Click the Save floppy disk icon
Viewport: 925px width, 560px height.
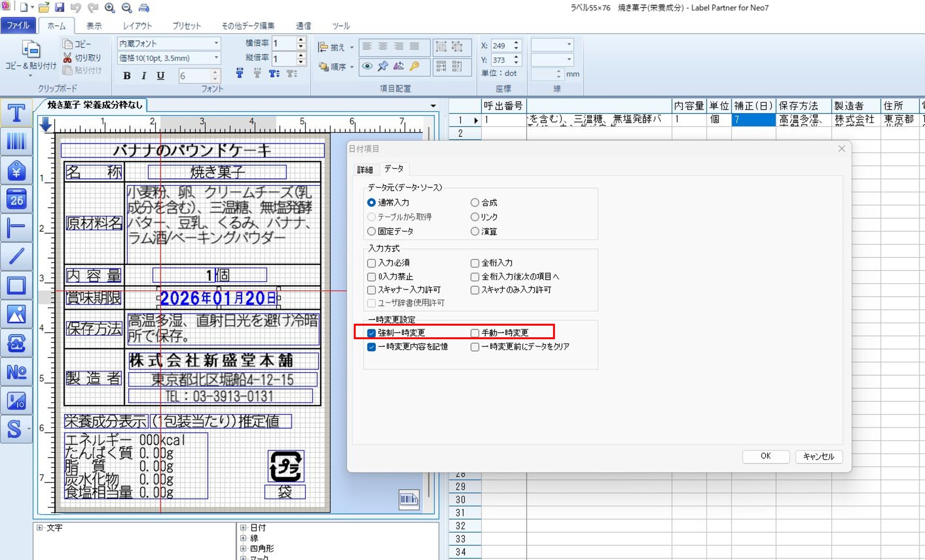coord(59,7)
